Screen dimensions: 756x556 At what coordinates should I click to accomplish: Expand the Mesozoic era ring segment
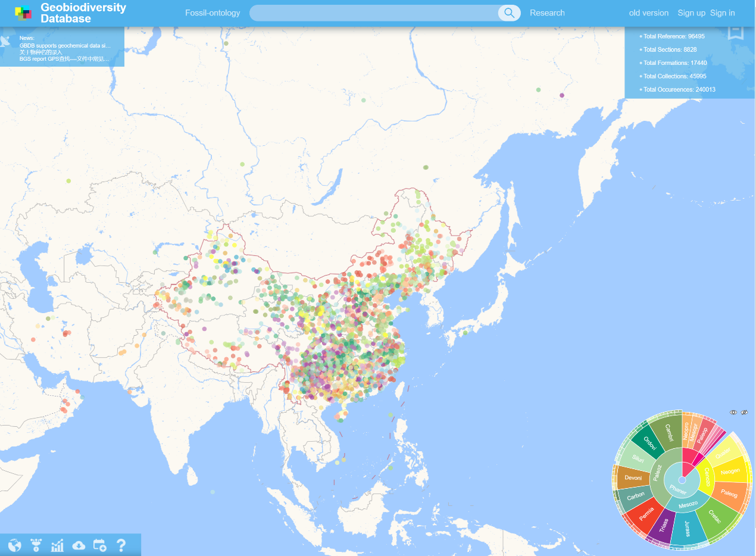point(688,504)
